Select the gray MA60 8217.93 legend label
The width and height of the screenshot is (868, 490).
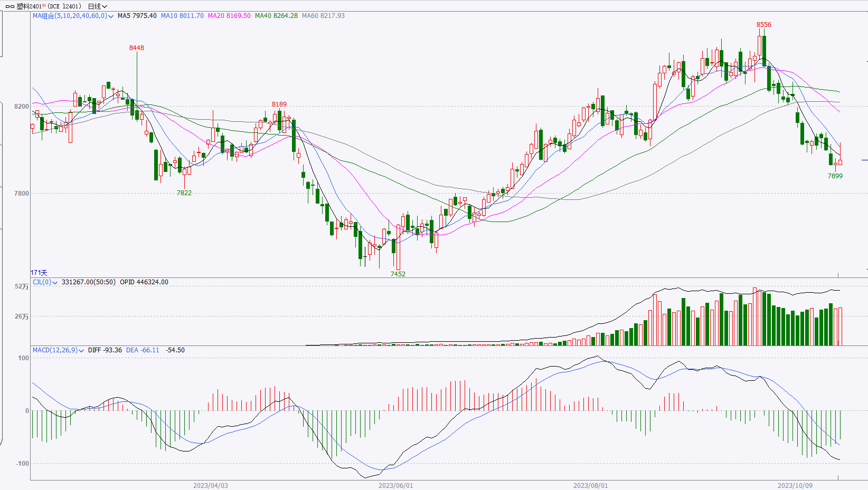pyautogui.click(x=323, y=16)
